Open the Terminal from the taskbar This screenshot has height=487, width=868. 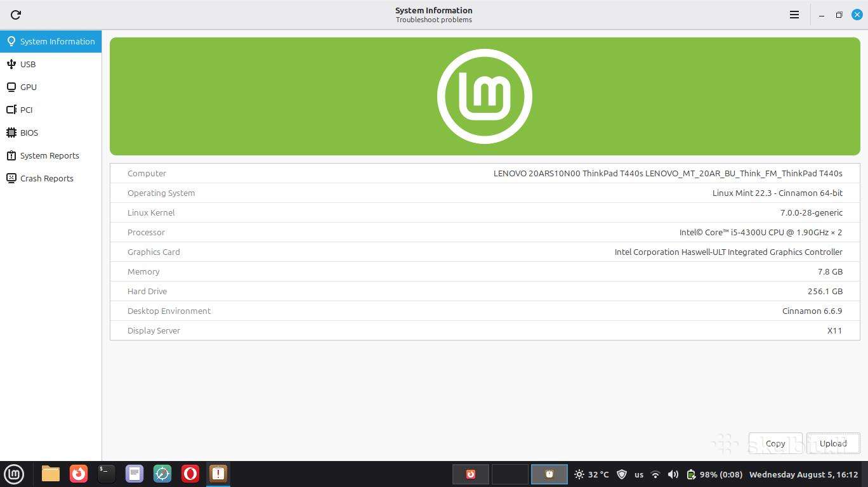(107, 474)
